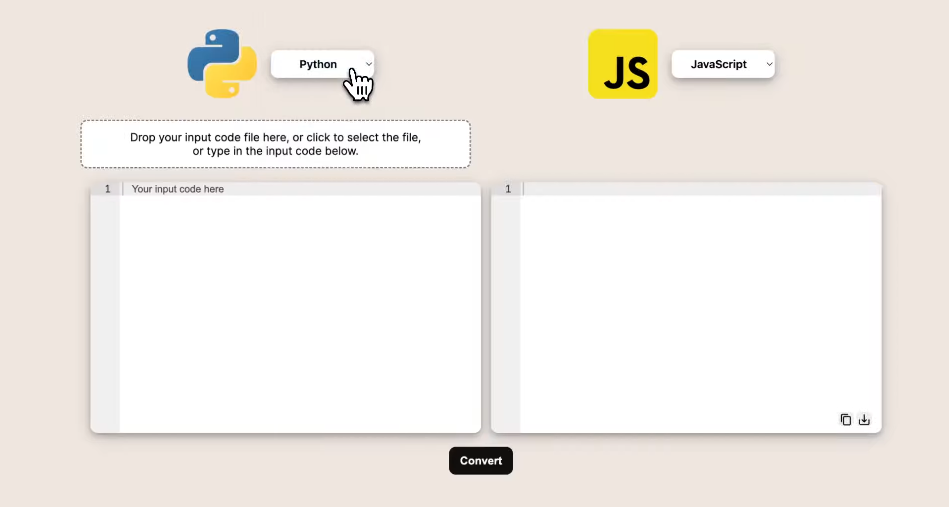Click line number 1 in output editor gutter

click(508, 189)
